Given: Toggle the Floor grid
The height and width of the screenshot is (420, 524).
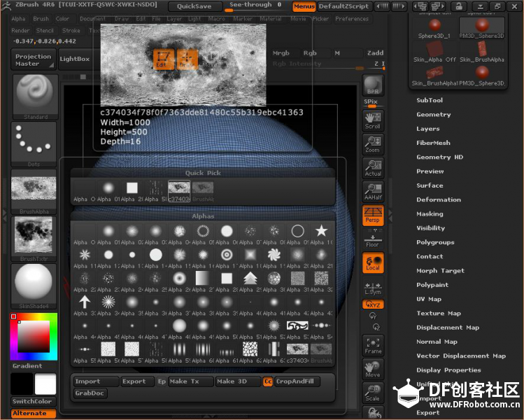Looking at the screenshot, I should [x=373, y=241].
